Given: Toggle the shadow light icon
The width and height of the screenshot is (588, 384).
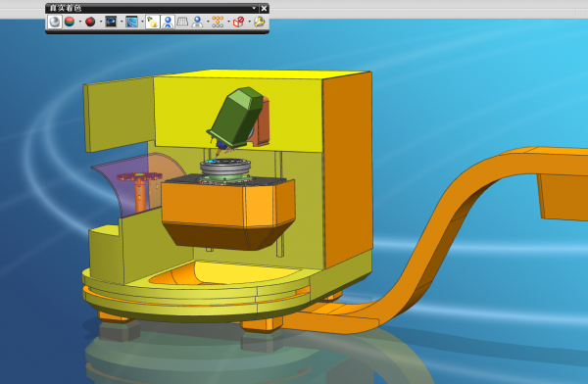Looking at the screenshot, I should [x=153, y=22].
